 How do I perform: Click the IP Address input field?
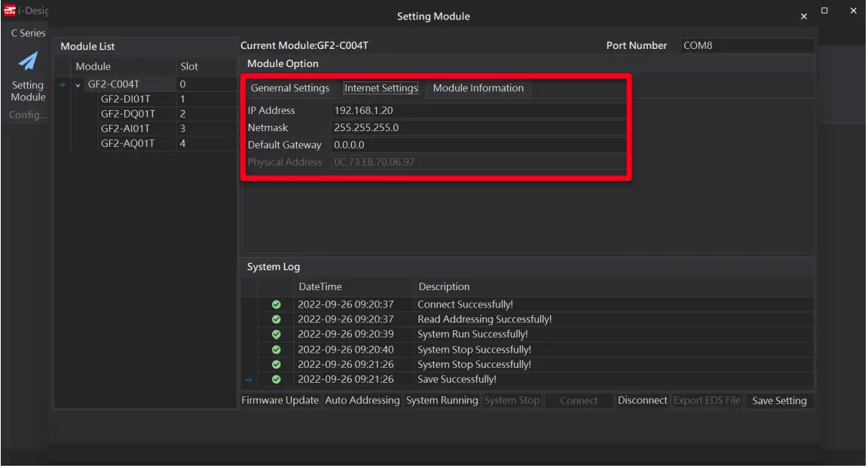point(478,110)
